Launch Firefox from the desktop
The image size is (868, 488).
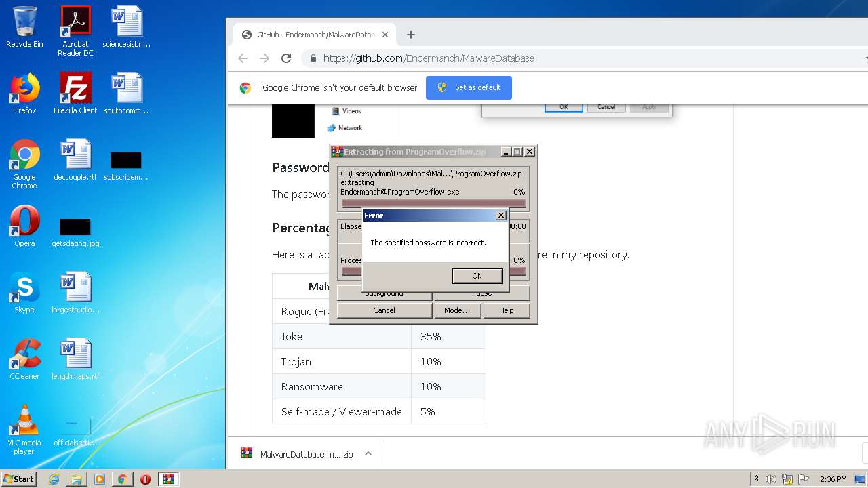pos(24,94)
